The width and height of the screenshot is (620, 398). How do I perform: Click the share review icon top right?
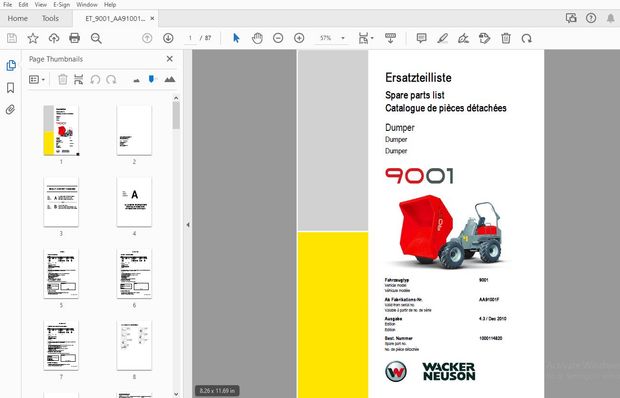click(571, 18)
